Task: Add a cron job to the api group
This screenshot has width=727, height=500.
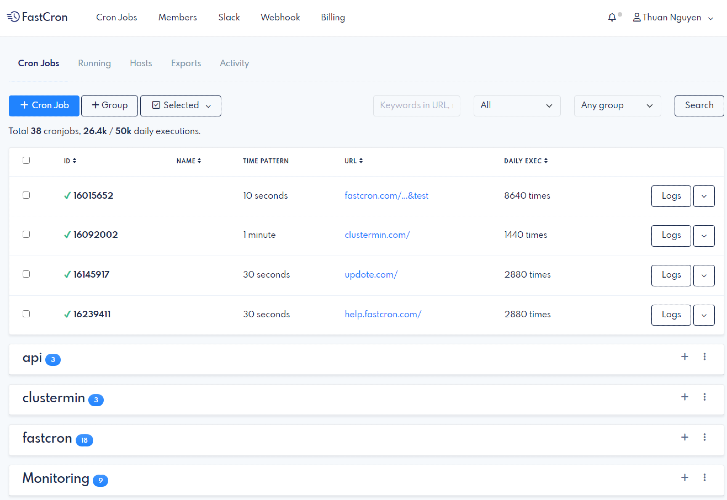Action: click(684, 357)
